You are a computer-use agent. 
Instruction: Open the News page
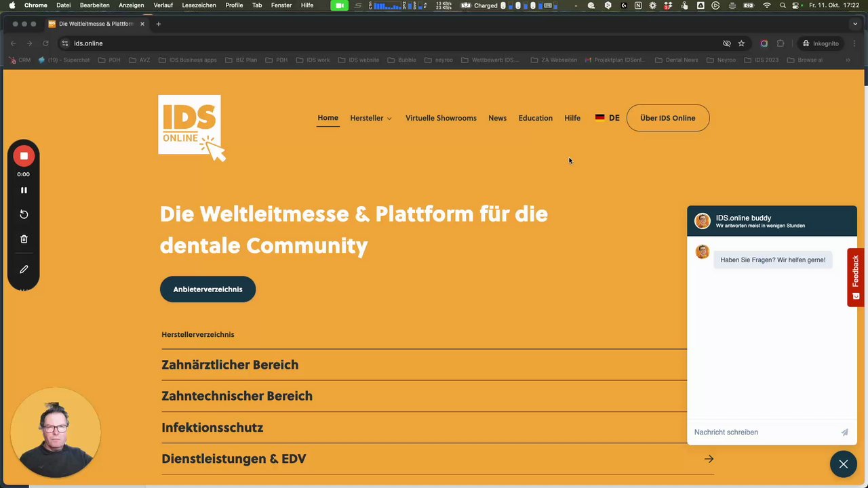tap(497, 118)
